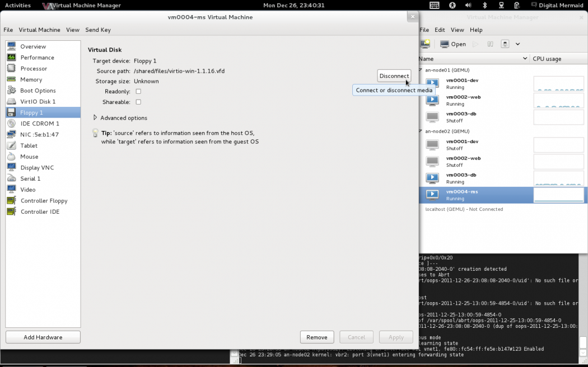The height and width of the screenshot is (367, 588).
Task: Collapse the an-node02 (QEMU) tree node
Action: click(x=421, y=131)
